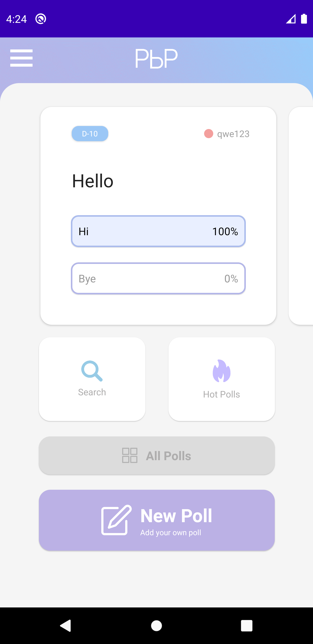313x644 pixels.
Task: Tap the do-not-disturb status bar icon
Action: pos(41,19)
